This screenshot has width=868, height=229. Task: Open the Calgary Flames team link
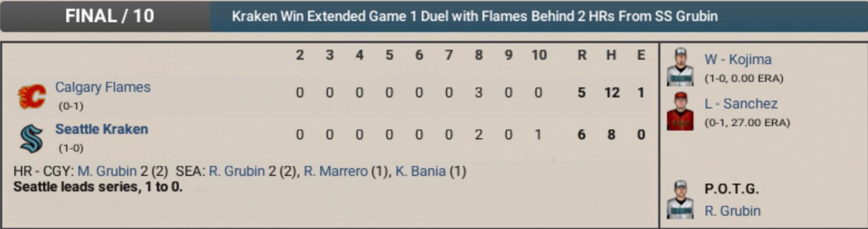[x=103, y=87]
